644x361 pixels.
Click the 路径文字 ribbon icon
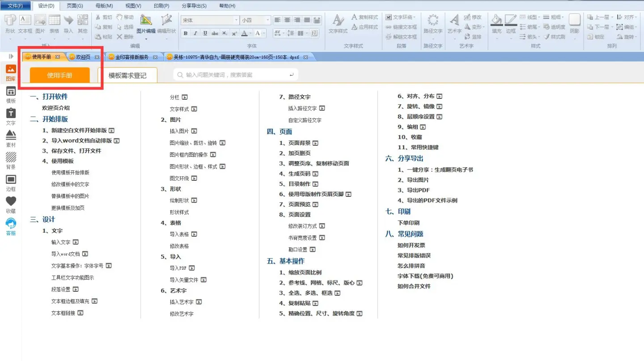point(432,23)
